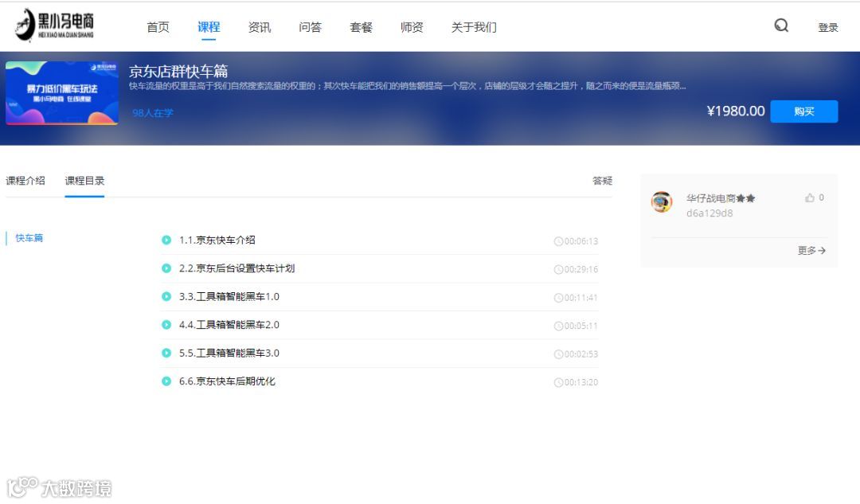Select 课程 in the navigation bar
The height and width of the screenshot is (504, 860).
(x=209, y=27)
